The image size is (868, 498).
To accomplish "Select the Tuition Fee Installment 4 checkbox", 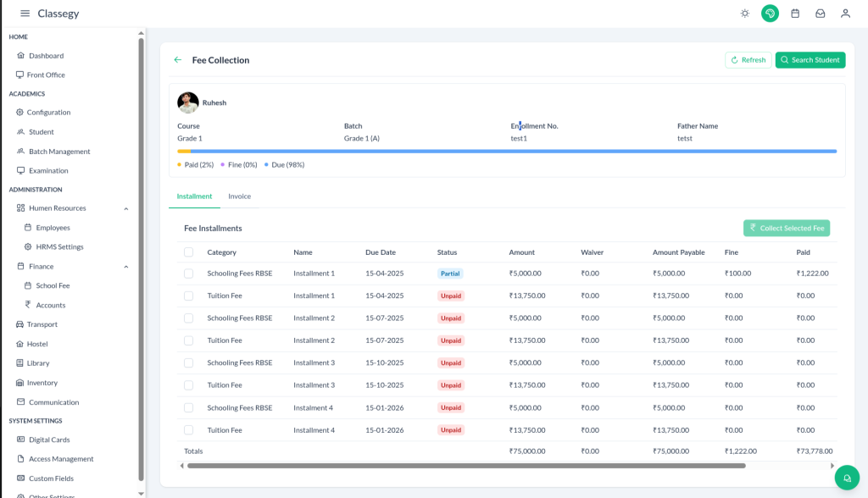I will pos(188,430).
